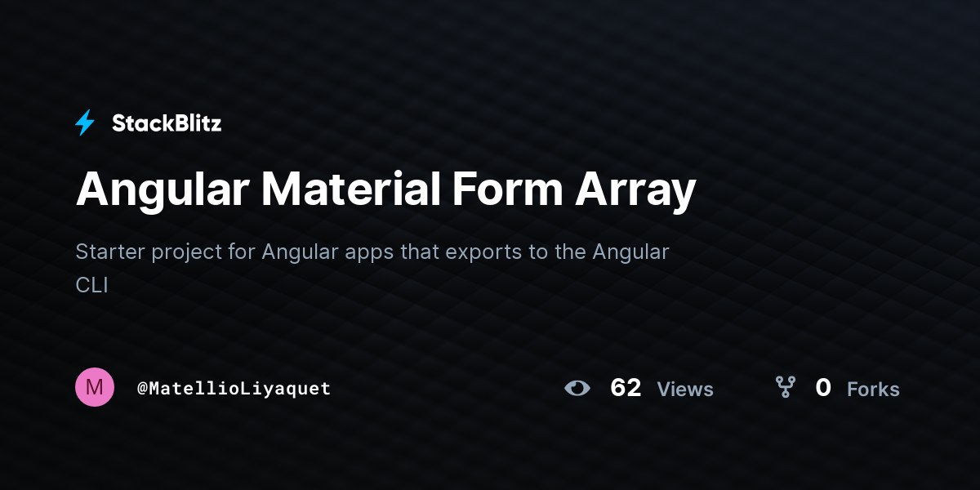Open the pink M avatar circle
The image size is (980, 490).
click(95, 387)
